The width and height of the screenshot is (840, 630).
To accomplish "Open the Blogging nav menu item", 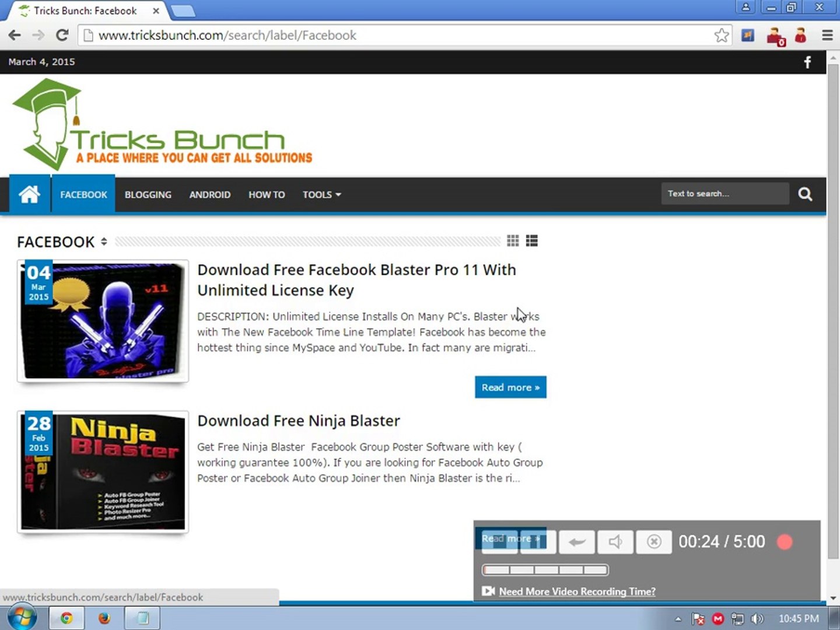I will (148, 195).
